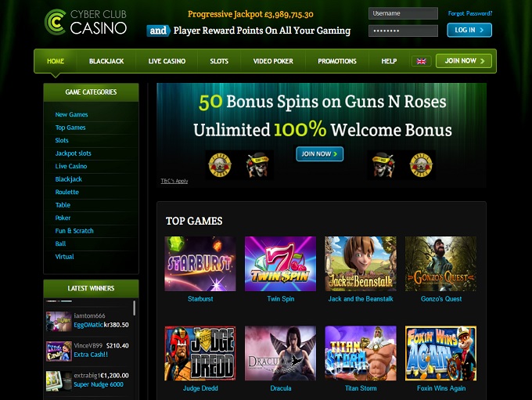This screenshot has height=400, width=532.
Task: Open the T&C's Apply link
Action: click(x=174, y=181)
